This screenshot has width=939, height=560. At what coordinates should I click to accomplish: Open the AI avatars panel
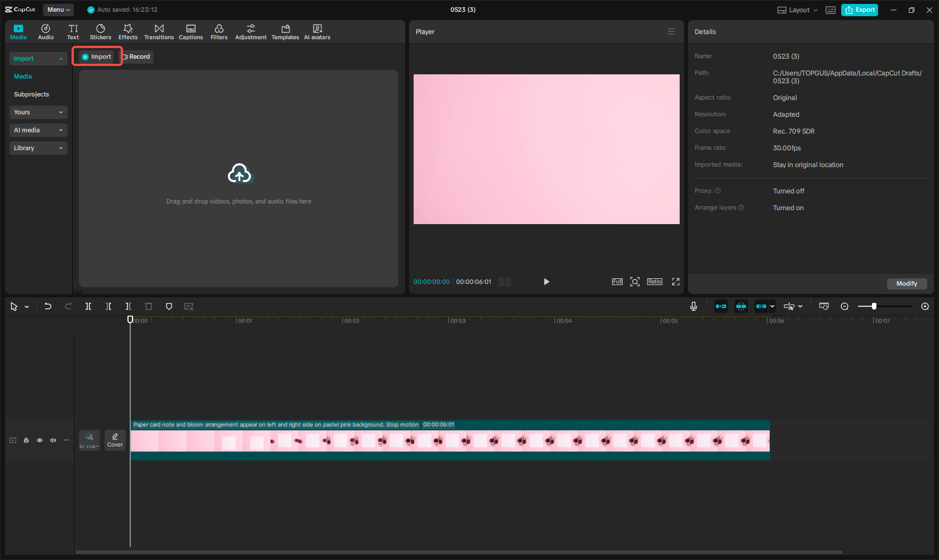pyautogui.click(x=317, y=31)
